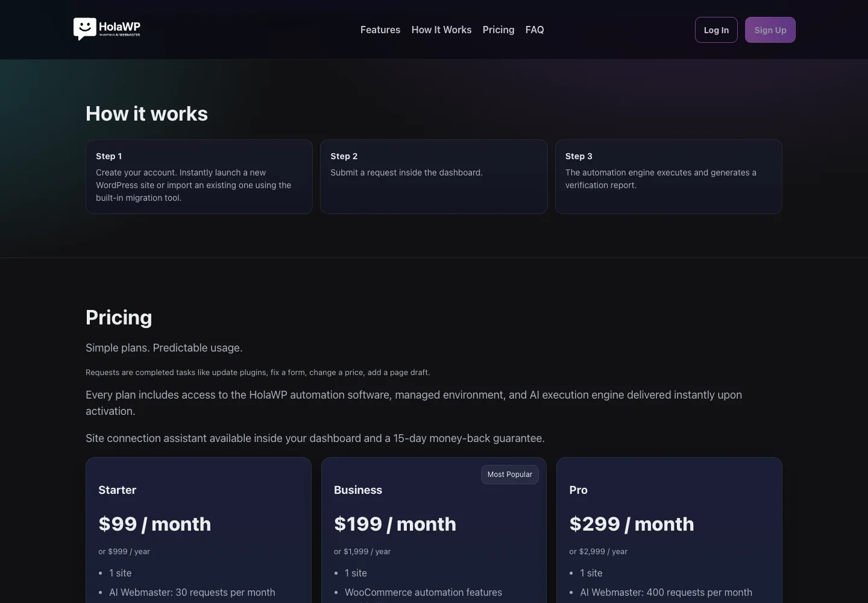Viewport: 868px width, 603px height.
Task: Click '1 site' in the Starter card
Action: pyautogui.click(x=121, y=573)
